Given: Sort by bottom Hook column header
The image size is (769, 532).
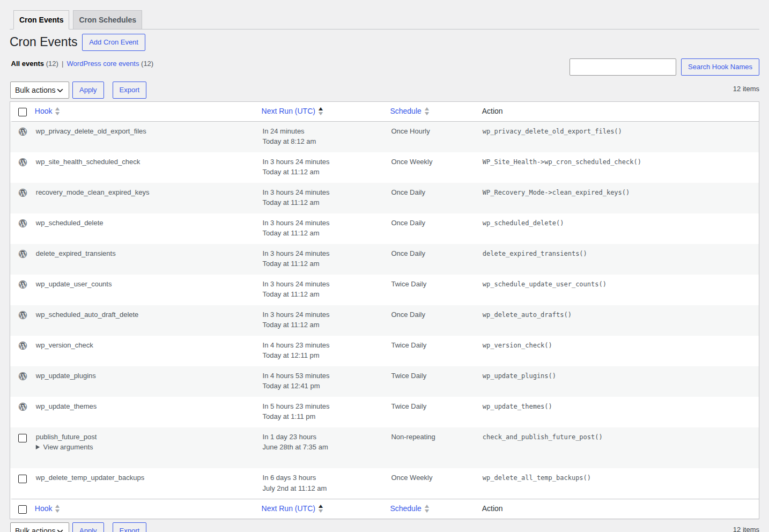Looking at the screenshot, I should (43, 508).
